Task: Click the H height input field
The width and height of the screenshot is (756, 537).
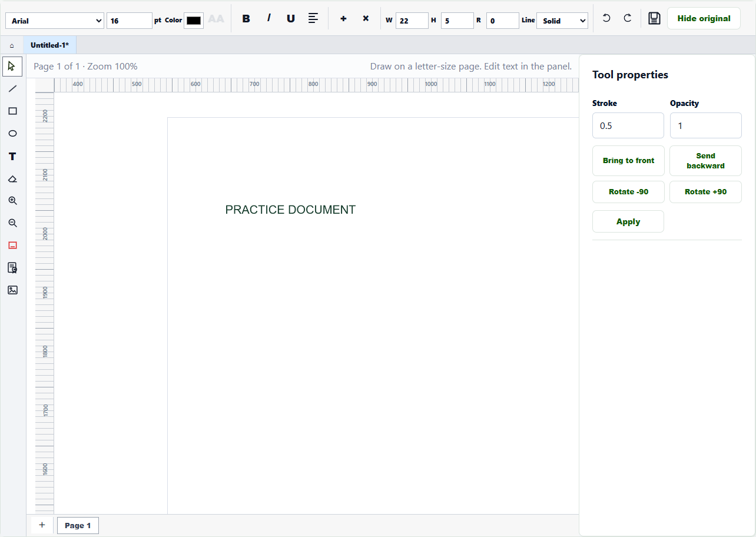Action: click(x=457, y=21)
